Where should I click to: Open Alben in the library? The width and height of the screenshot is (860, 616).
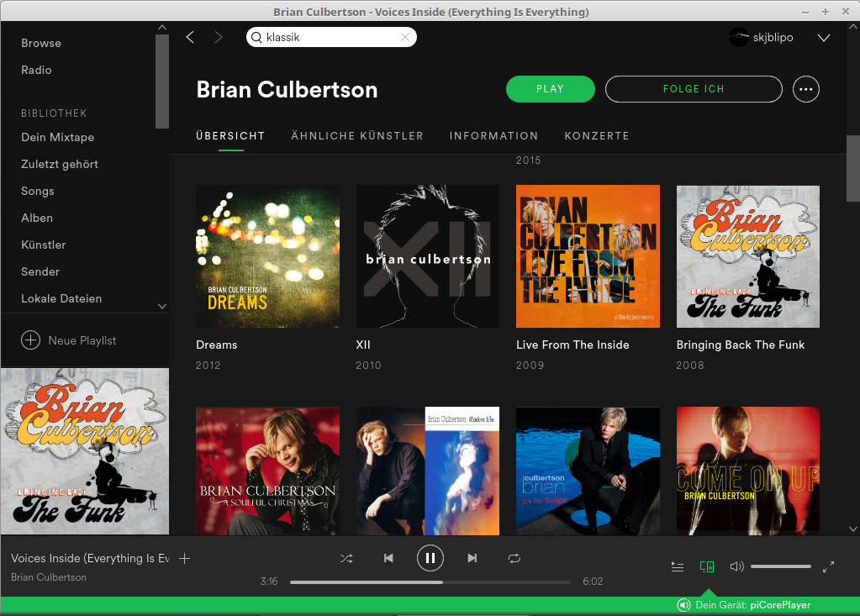[x=37, y=218]
